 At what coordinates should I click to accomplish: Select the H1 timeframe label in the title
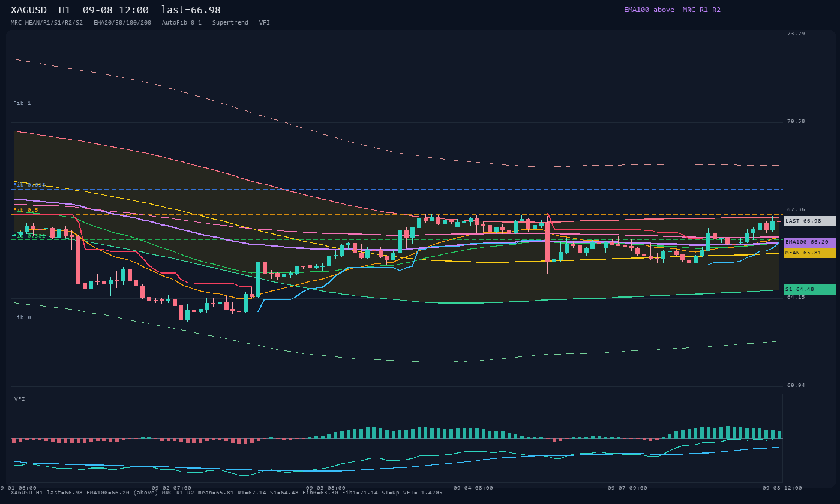[x=65, y=10]
